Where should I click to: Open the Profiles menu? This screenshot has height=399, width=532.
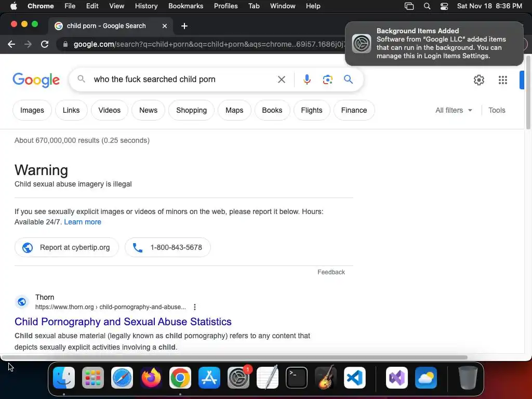click(225, 6)
